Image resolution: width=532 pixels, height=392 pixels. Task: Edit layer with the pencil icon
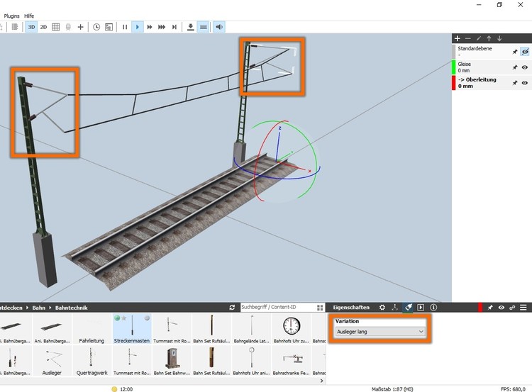click(x=478, y=38)
